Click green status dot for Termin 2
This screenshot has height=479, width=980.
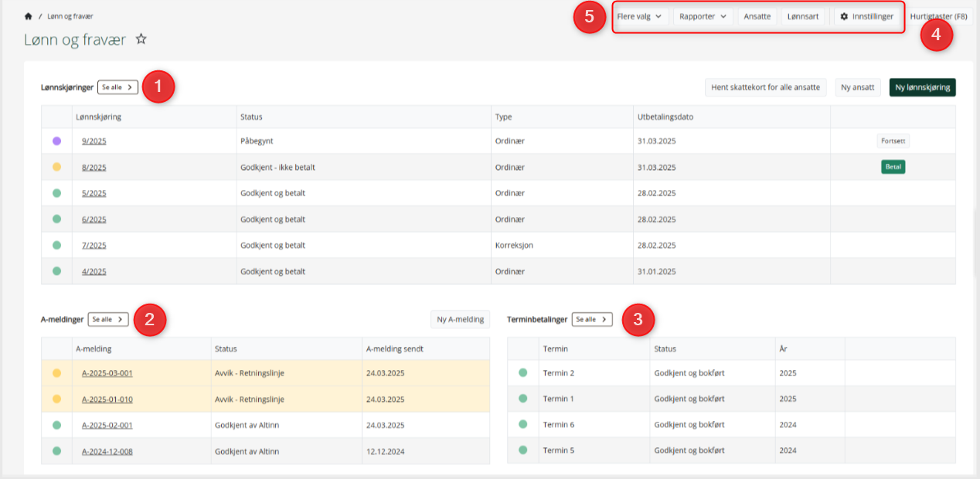coord(522,373)
